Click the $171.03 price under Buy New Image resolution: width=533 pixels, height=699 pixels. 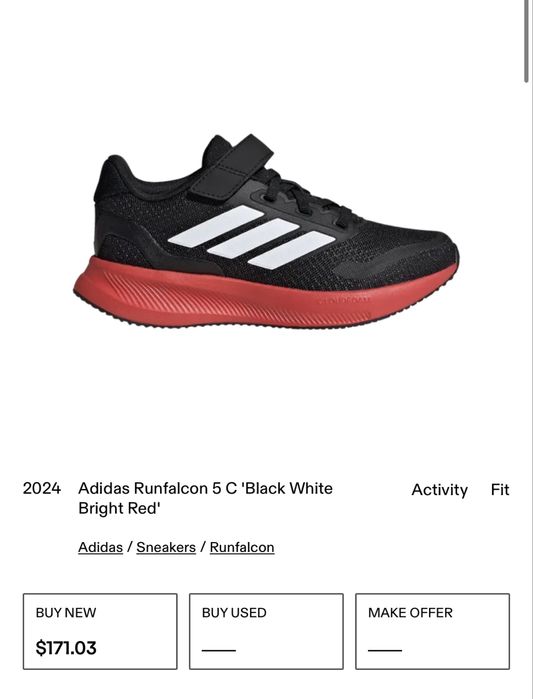click(x=66, y=648)
